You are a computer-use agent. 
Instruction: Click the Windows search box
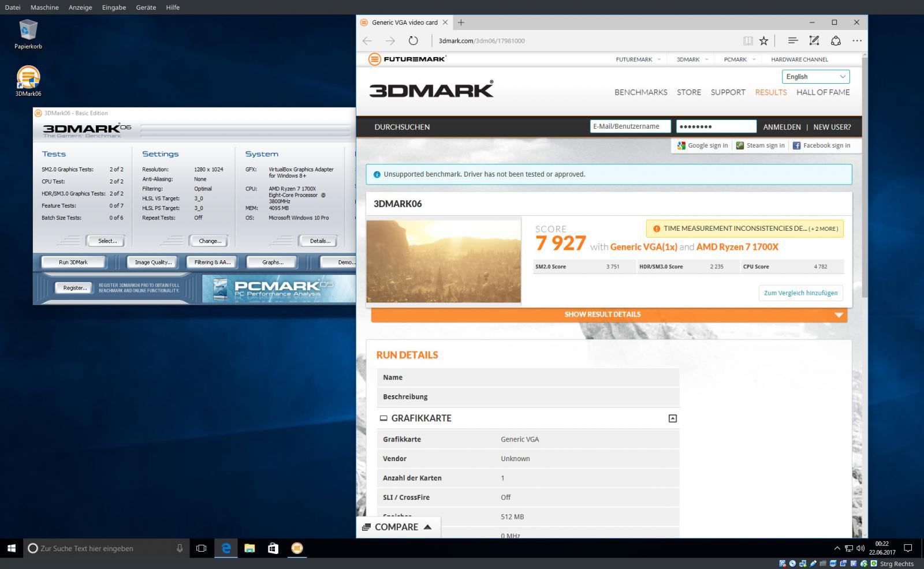click(106, 548)
